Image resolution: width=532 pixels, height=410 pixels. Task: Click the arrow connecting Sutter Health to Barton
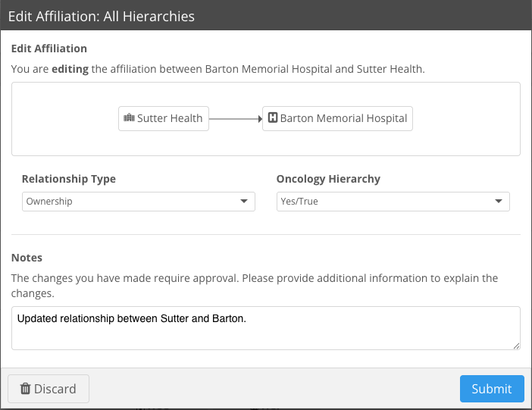[235, 118]
